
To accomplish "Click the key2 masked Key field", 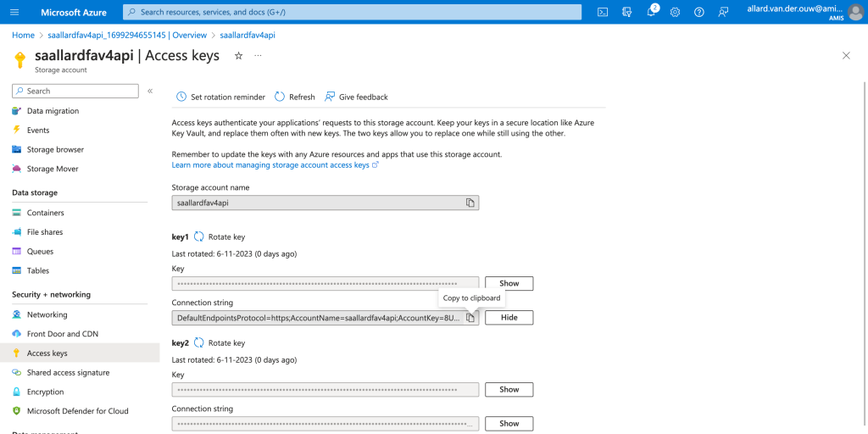I will (x=325, y=389).
